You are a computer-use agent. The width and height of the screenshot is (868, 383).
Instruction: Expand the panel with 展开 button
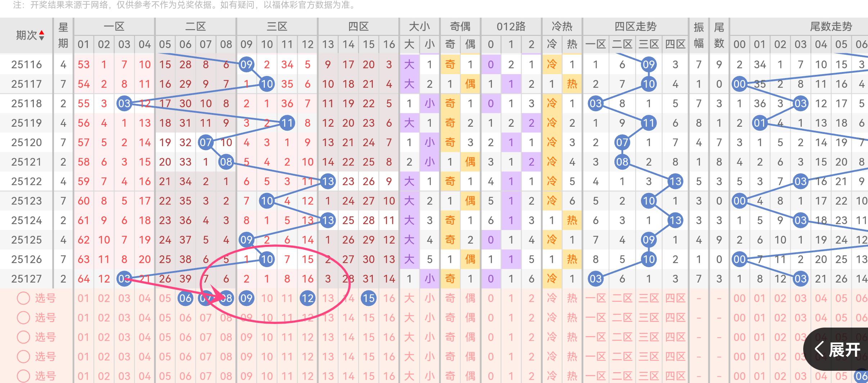[x=844, y=350]
